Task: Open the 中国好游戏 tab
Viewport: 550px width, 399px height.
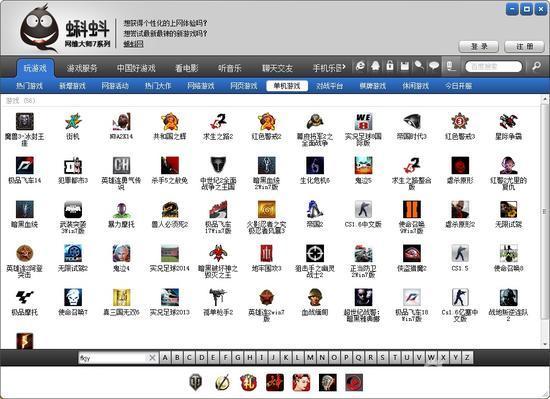Action: point(136,68)
